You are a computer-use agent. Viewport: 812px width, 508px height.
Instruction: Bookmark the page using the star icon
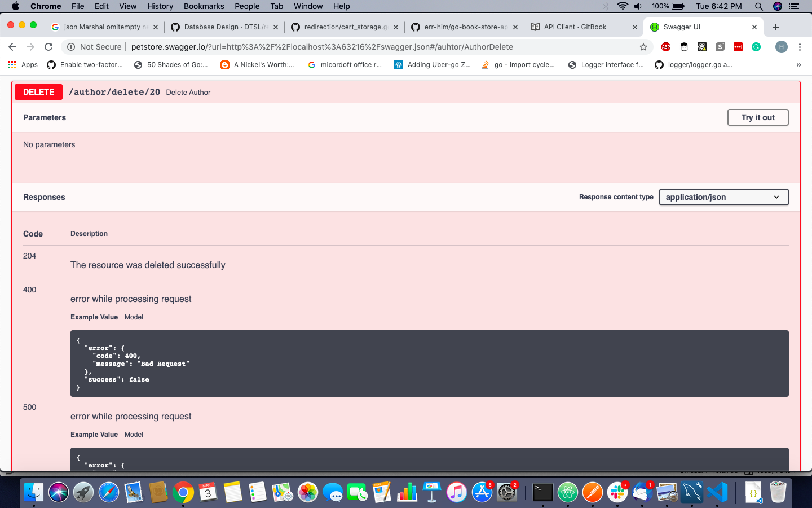643,47
